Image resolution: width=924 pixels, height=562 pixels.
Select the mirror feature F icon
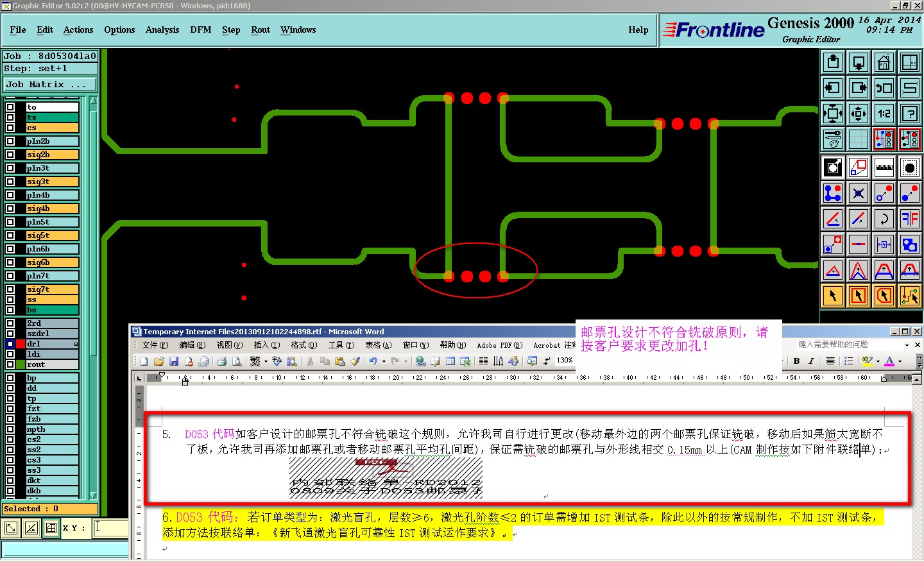click(x=910, y=219)
